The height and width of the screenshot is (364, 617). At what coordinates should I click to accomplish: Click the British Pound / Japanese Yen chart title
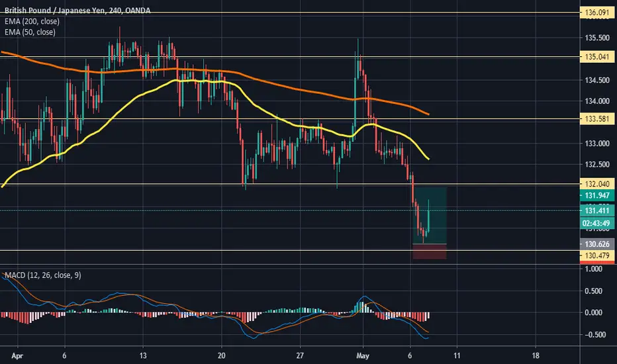point(77,10)
